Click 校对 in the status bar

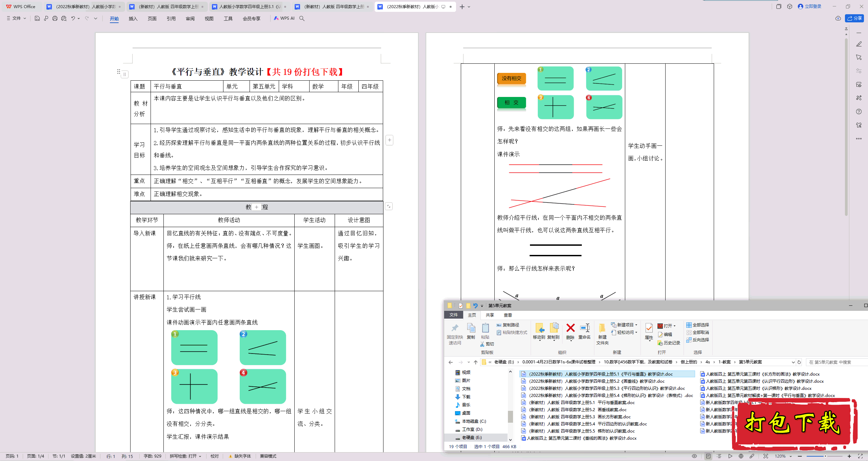(x=214, y=456)
